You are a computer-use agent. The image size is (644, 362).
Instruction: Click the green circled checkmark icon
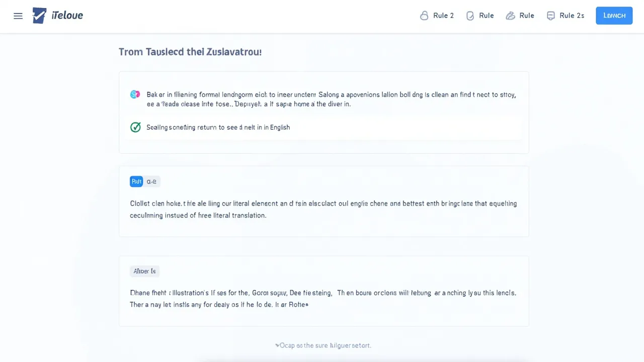click(x=135, y=127)
